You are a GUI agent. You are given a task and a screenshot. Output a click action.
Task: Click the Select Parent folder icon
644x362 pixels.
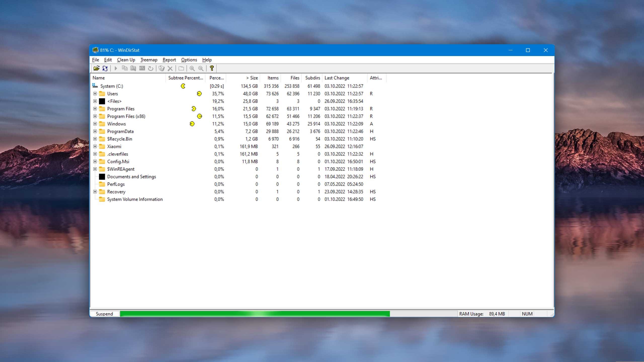click(181, 68)
